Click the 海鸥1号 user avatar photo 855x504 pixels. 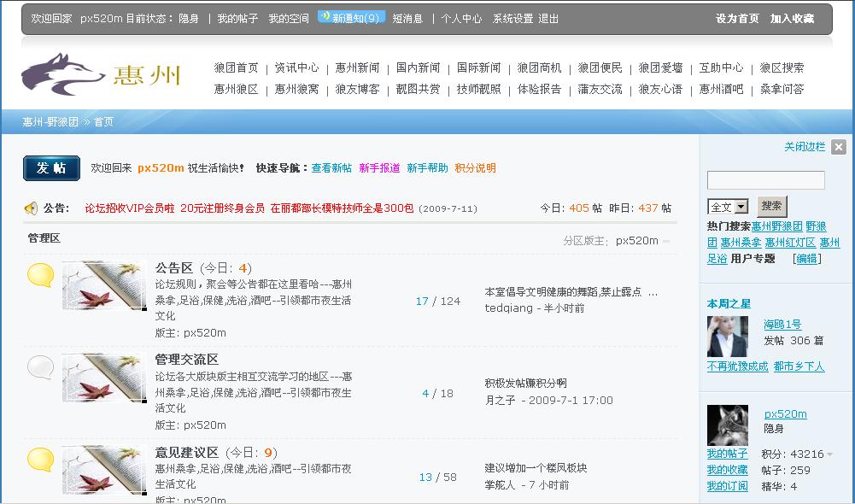pos(727,336)
